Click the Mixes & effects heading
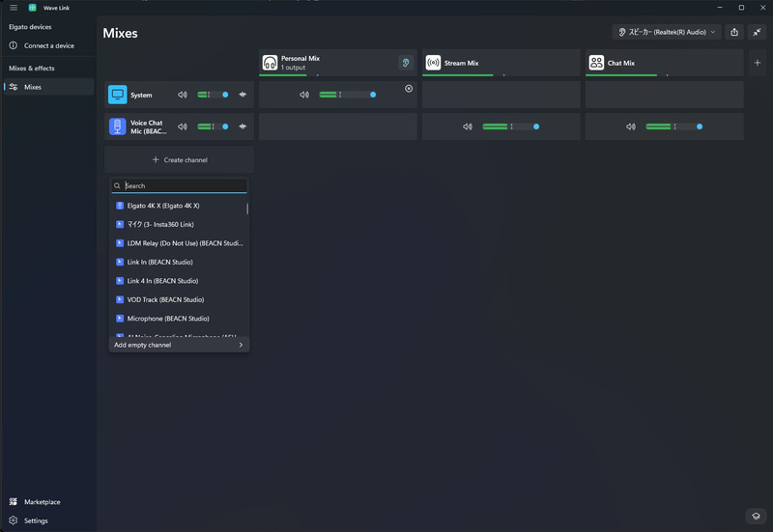 32,68
